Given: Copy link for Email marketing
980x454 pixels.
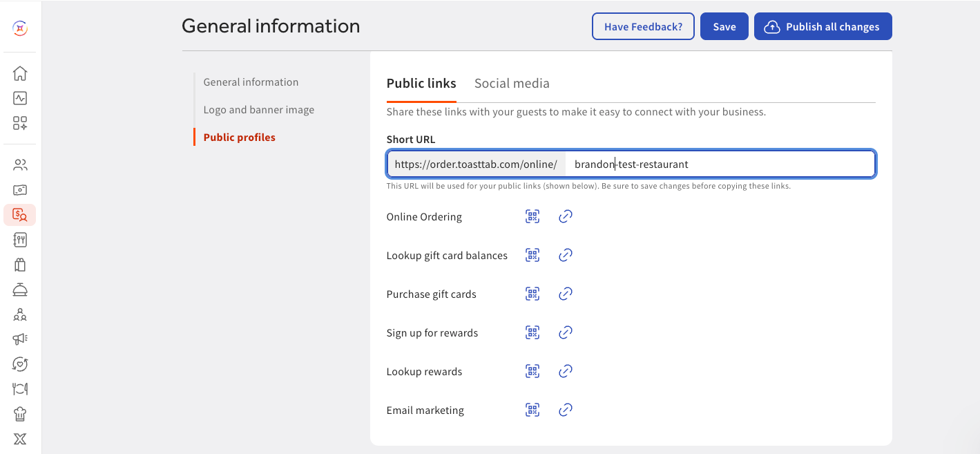Looking at the screenshot, I should pyautogui.click(x=566, y=410).
